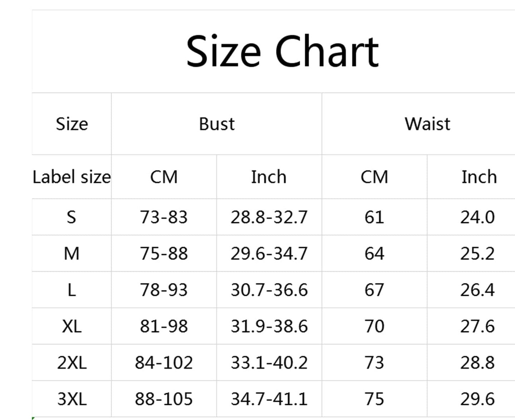Click the waist CM cell showing 70
The height and width of the screenshot is (420, 515).
point(374,326)
